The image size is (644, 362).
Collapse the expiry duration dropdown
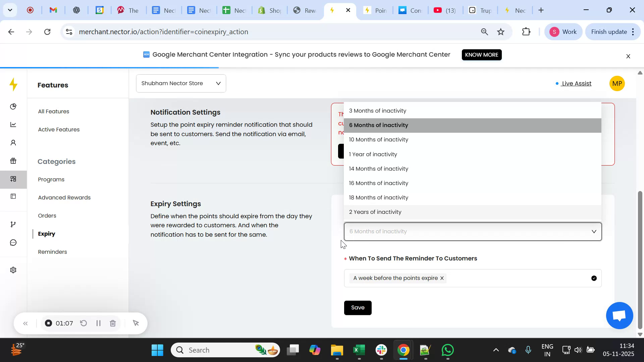click(594, 231)
